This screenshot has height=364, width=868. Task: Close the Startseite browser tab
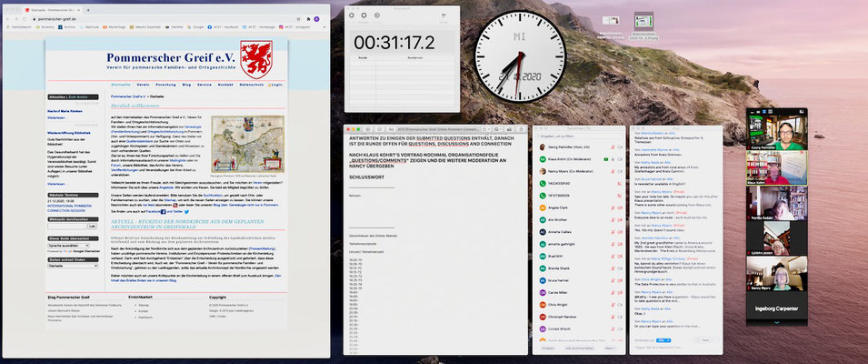(x=78, y=10)
